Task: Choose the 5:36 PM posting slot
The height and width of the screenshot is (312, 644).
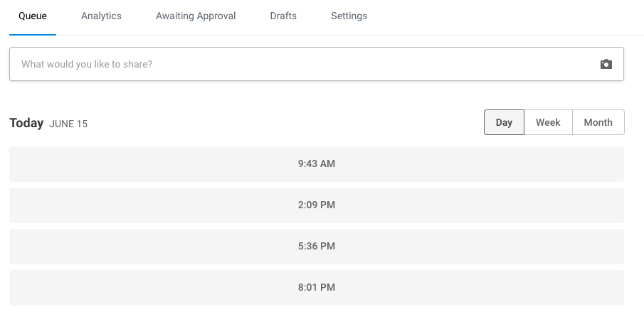Action: [142, 247]
